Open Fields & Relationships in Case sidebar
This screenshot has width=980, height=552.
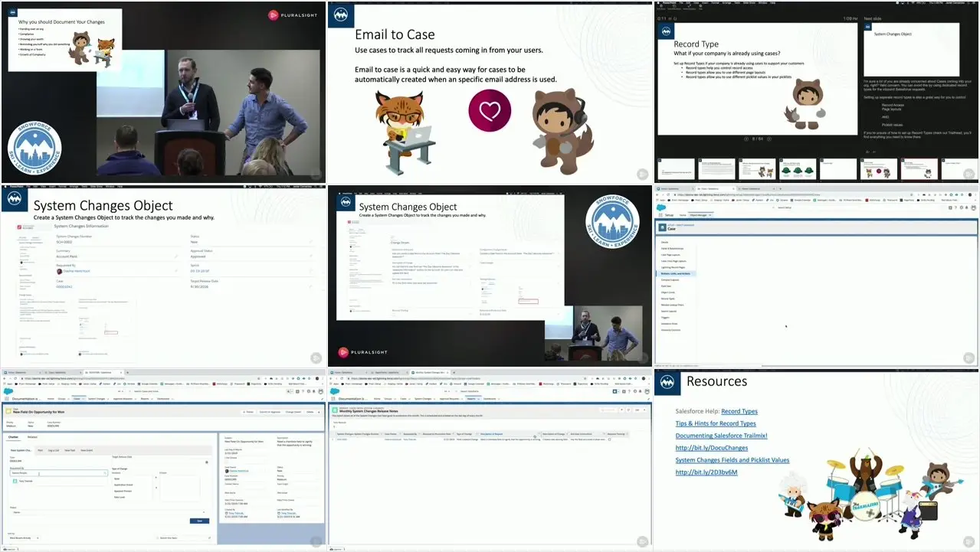tap(672, 249)
